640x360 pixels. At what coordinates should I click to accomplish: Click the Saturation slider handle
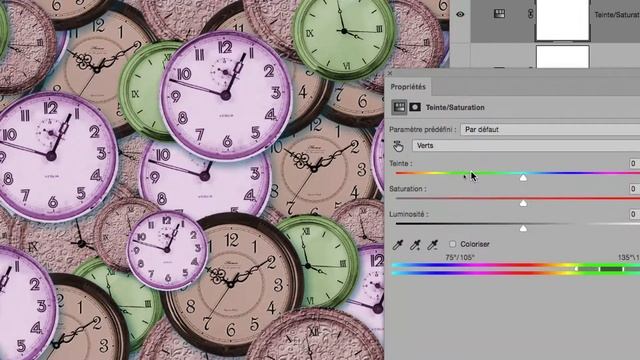[523, 203]
